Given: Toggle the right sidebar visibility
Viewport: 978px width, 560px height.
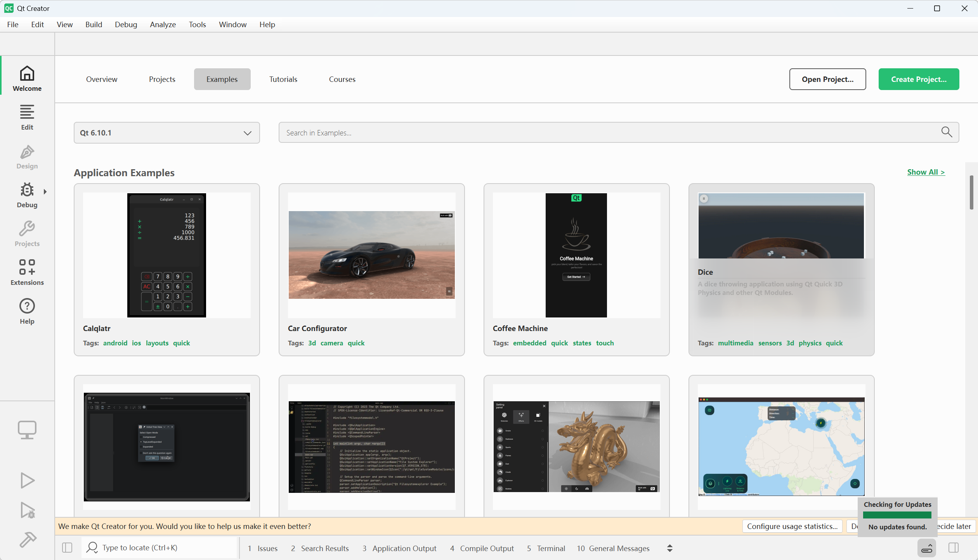Looking at the screenshot, I should (x=953, y=548).
